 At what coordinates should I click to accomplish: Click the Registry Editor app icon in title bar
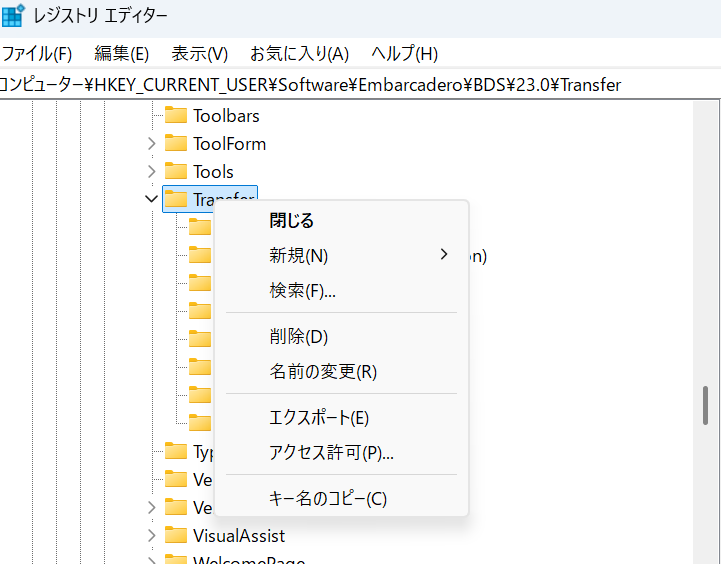point(13,17)
